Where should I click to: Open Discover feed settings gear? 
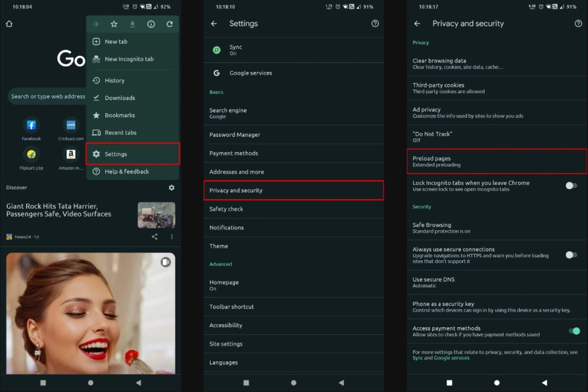click(171, 187)
